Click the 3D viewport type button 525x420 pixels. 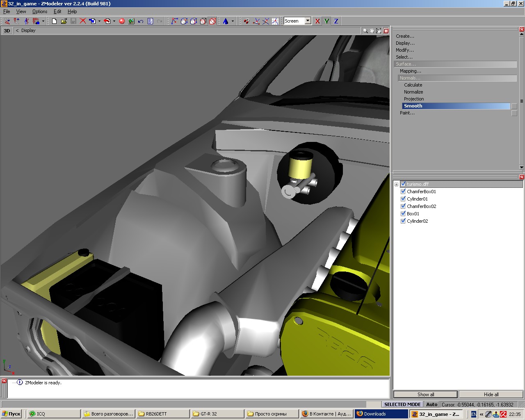coord(7,31)
